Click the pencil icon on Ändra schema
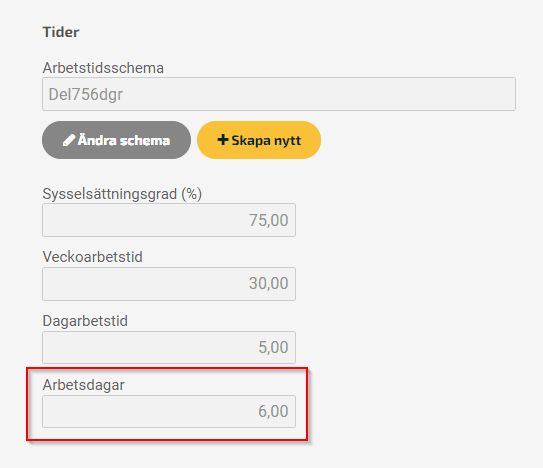This screenshot has width=543, height=468. [69, 140]
